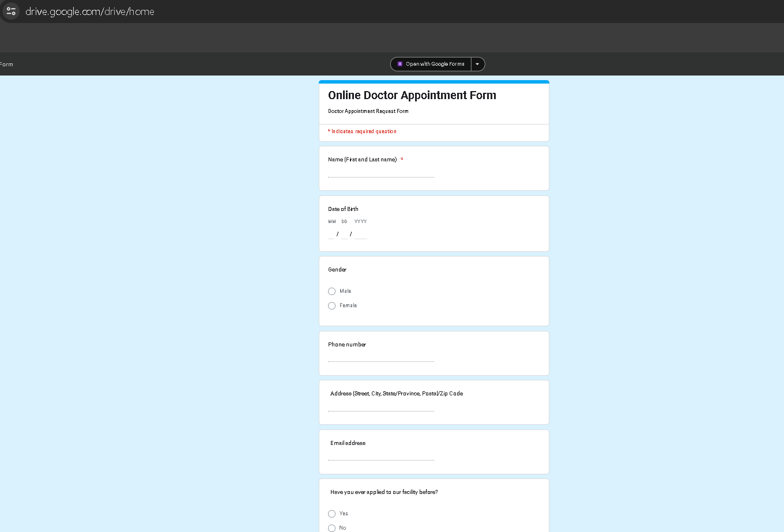784x532 pixels.
Task: Click the YYYY year field of Date of Birth
Action: (360, 234)
